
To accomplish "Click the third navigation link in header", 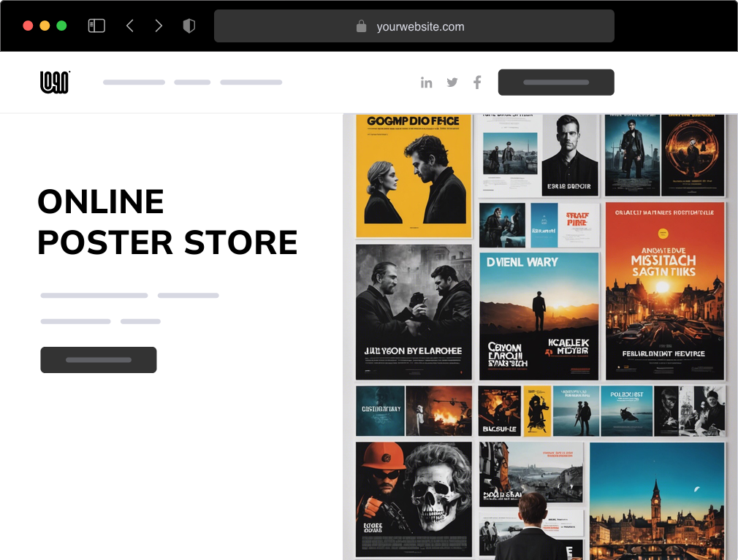I will (x=251, y=83).
